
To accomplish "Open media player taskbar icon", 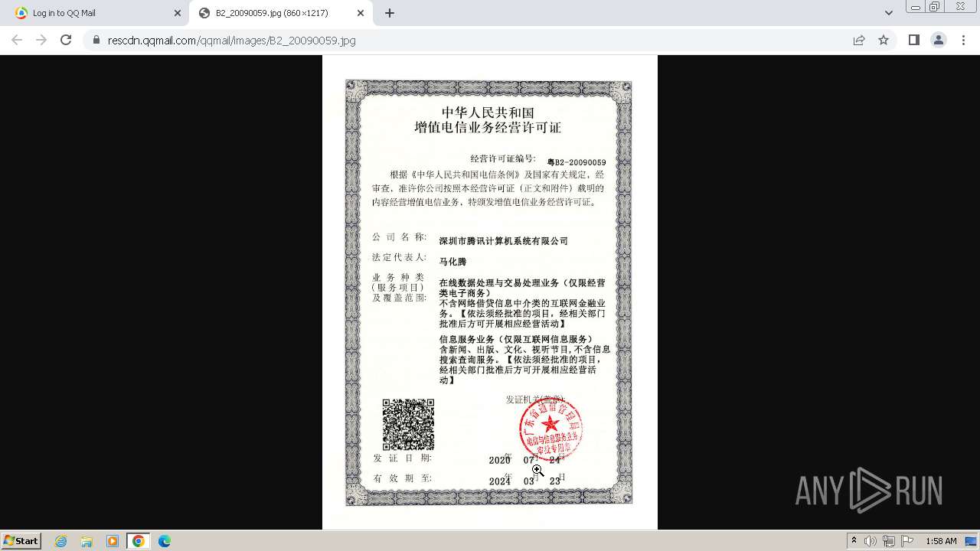I will pyautogui.click(x=113, y=541).
